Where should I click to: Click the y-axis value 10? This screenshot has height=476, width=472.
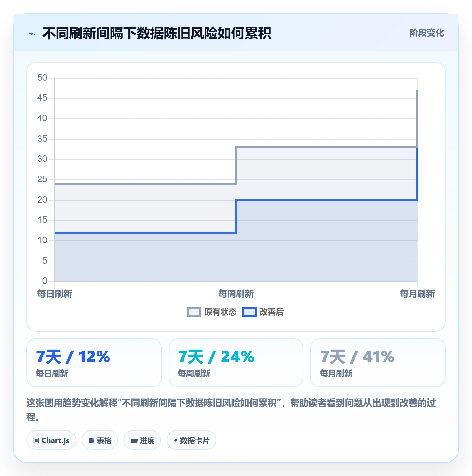click(x=42, y=240)
